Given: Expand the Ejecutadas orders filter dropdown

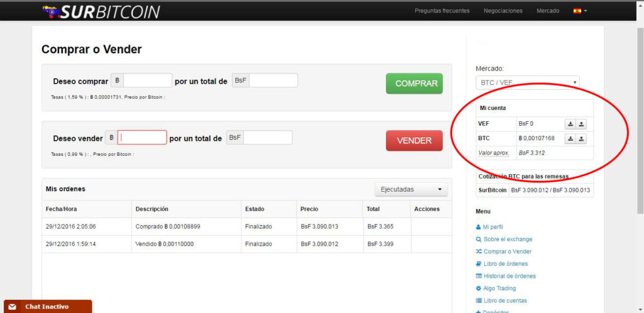Looking at the screenshot, I should (411, 190).
